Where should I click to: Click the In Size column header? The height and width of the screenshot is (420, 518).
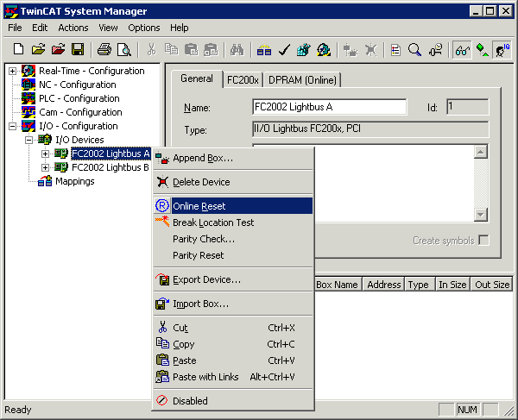(452, 285)
